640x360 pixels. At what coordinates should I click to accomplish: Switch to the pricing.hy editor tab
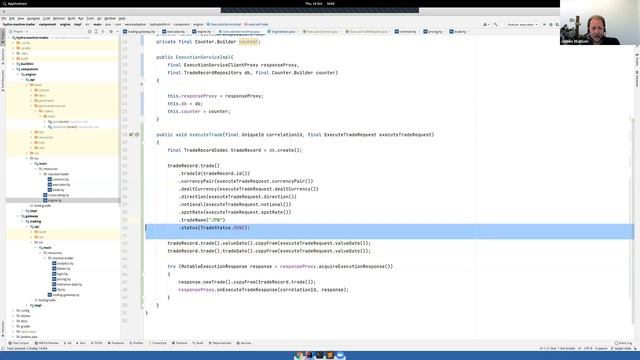coord(433,31)
